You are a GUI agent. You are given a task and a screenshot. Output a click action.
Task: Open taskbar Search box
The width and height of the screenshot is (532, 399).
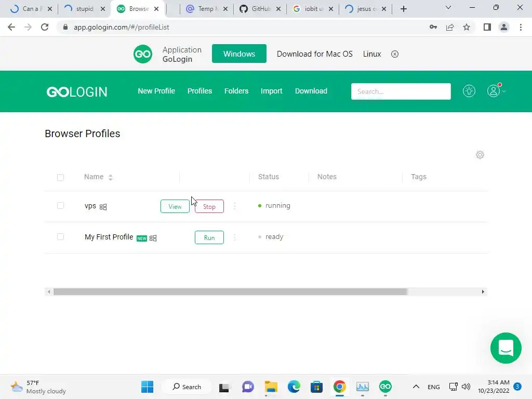(x=187, y=387)
